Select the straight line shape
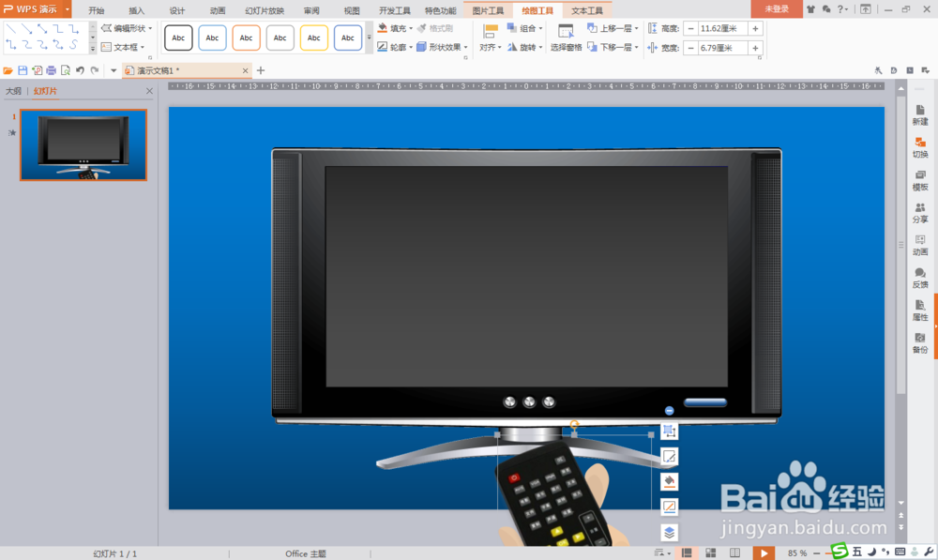Image resolution: width=938 pixels, height=560 pixels. pos(10,29)
